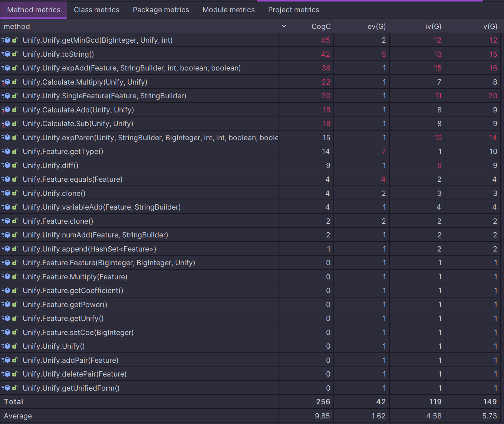Click green lock icon for Unify.Unify.addPair row
The image size is (504, 424).
tap(15, 360)
